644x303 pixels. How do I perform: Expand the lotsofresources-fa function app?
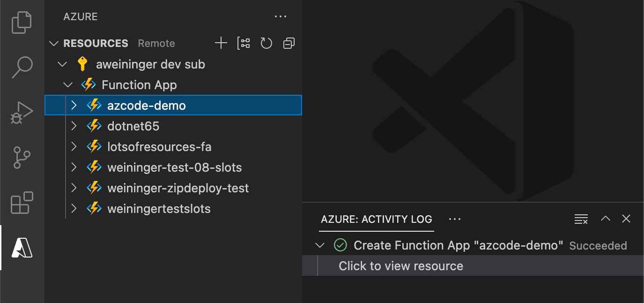[74, 146]
